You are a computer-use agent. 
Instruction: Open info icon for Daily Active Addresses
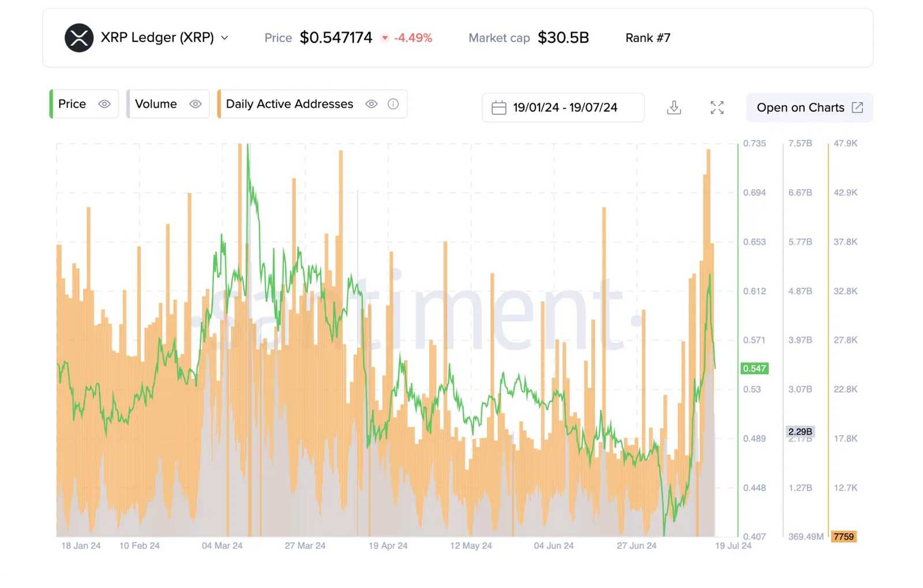point(393,104)
